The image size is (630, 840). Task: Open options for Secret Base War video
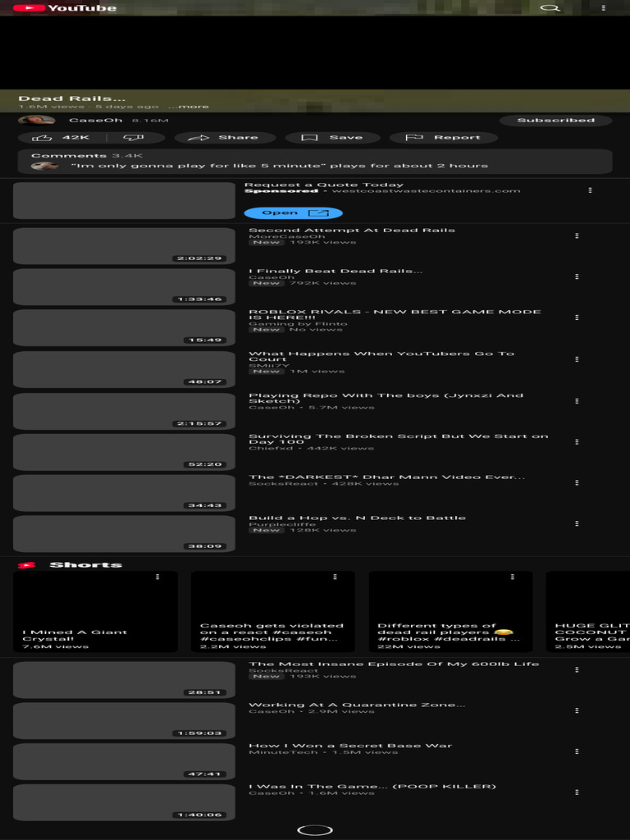[577, 751]
